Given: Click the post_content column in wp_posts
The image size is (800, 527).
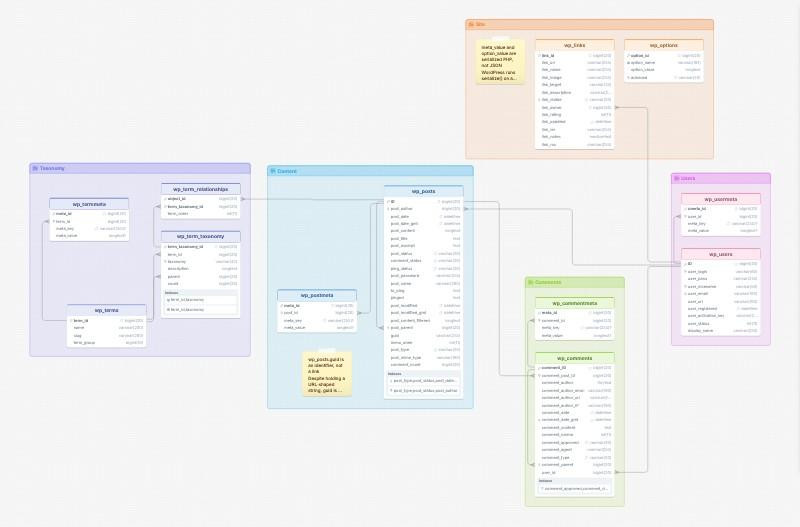Looking at the screenshot, I should click(x=423, y=231).
